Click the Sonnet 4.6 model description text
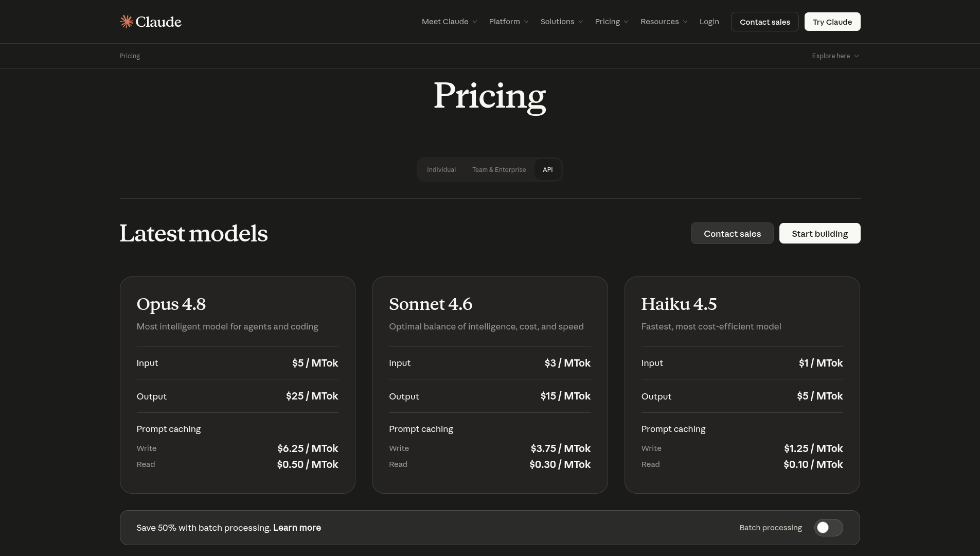 coord(486,326)
